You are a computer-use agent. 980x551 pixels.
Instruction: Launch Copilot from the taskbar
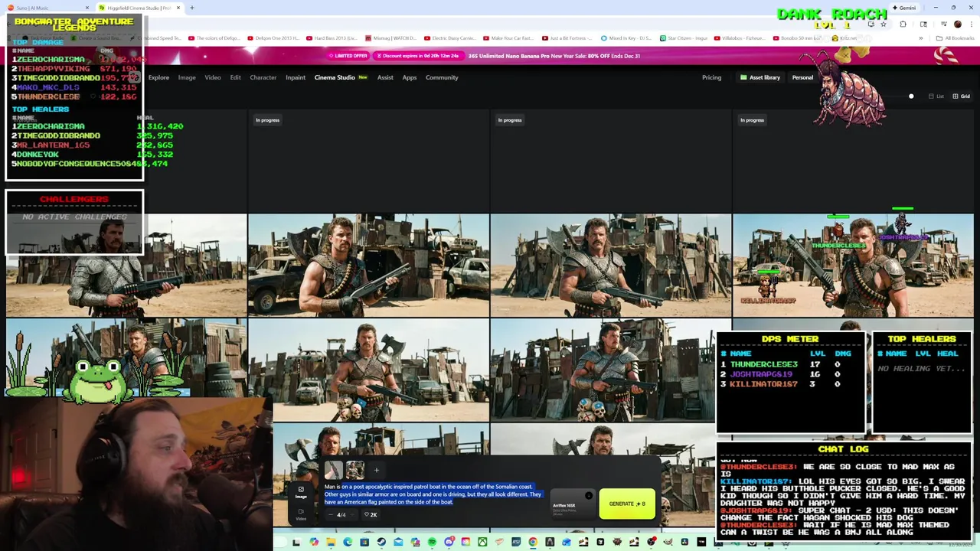click(314, 542)
